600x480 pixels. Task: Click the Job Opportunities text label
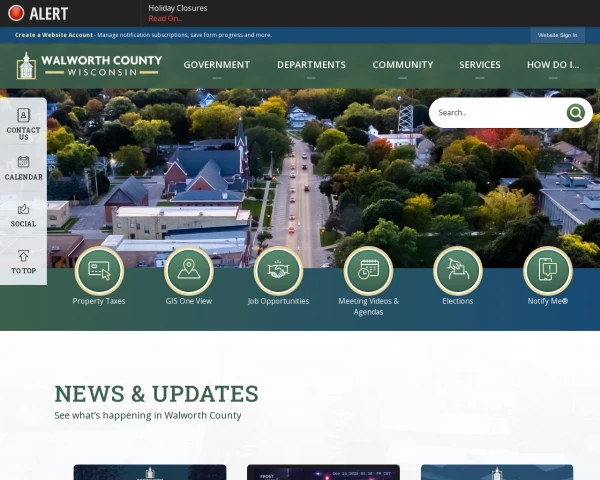tap(278, 301)
